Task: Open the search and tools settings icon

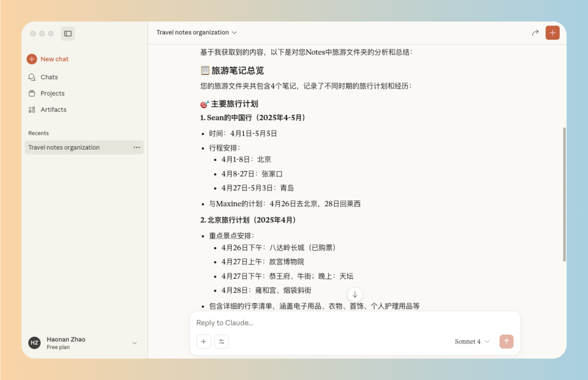Action: [222, 341]
